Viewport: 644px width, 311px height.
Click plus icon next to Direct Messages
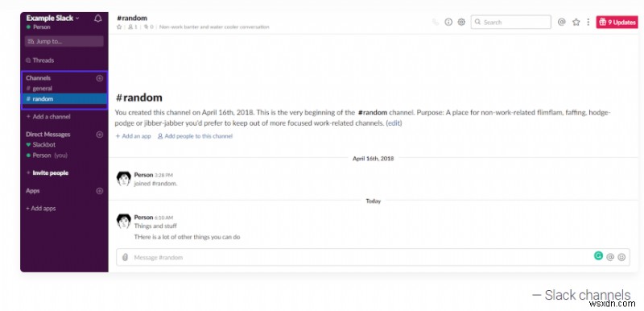[99, 135]
